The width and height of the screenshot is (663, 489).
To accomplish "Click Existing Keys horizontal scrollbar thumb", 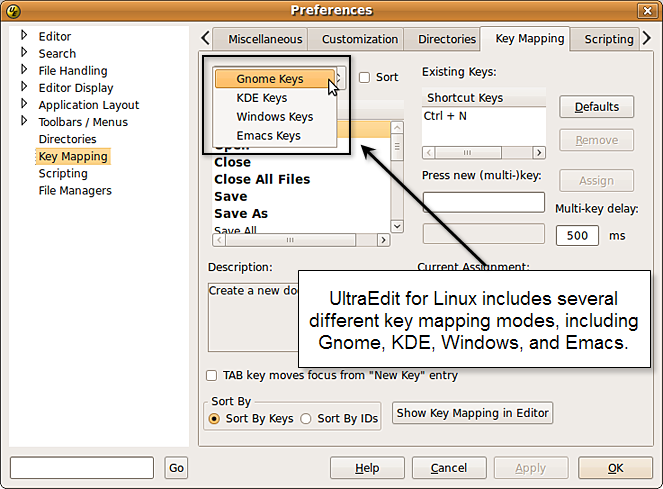I will click(468, 152).
